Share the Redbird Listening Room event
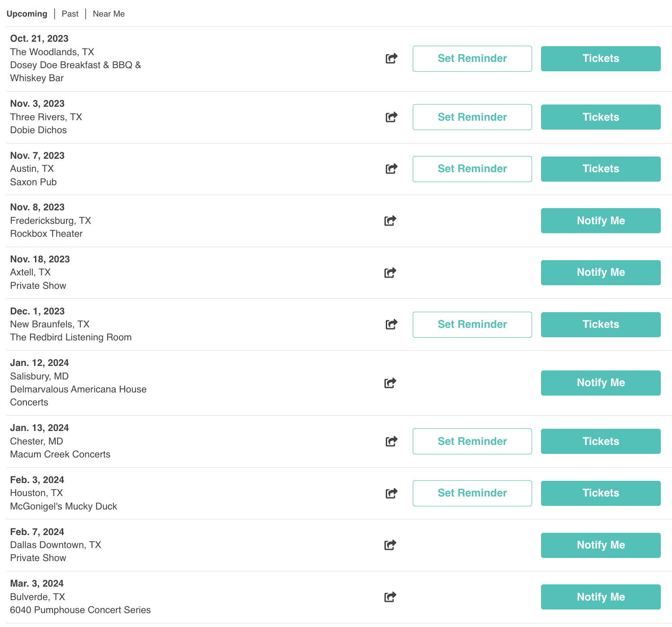Viewport: 672px width, 627px height. pyautogui.click(x=392, y=324)
